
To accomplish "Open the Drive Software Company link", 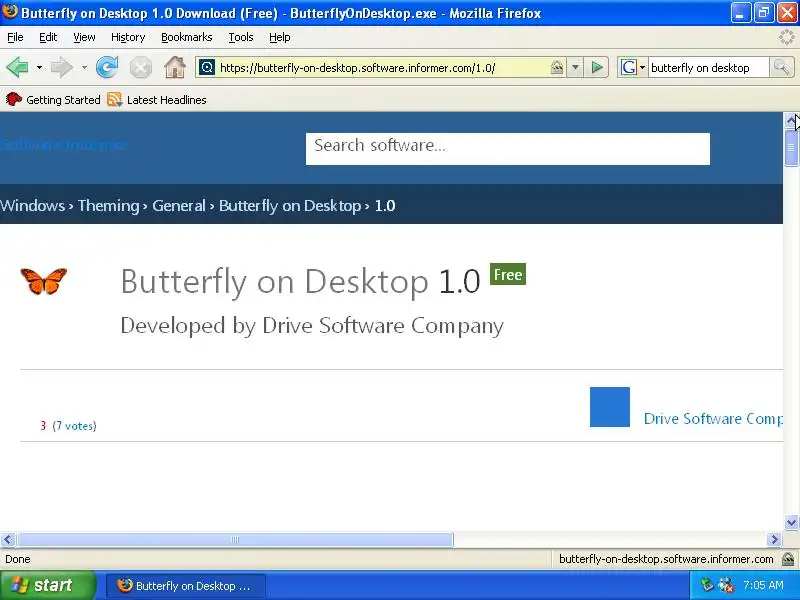I will tap(713, 418).
